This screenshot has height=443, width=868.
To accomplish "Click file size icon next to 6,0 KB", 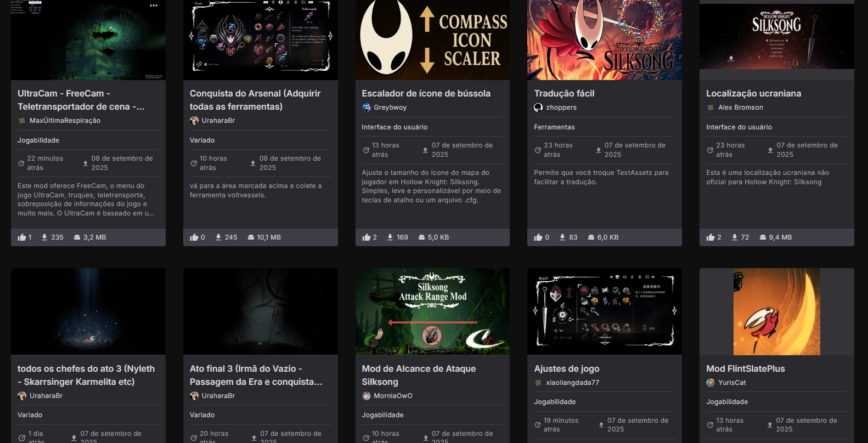I will (x=591, y=237).
